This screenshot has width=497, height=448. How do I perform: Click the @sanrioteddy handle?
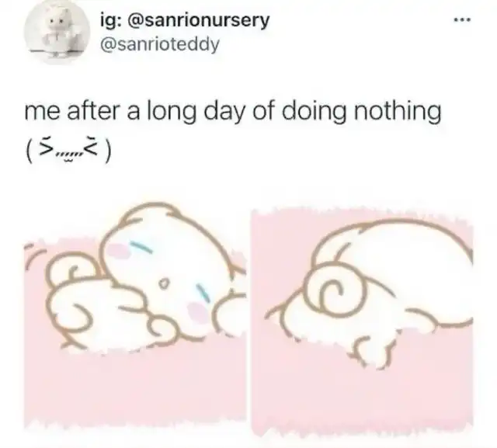[160, 44]
